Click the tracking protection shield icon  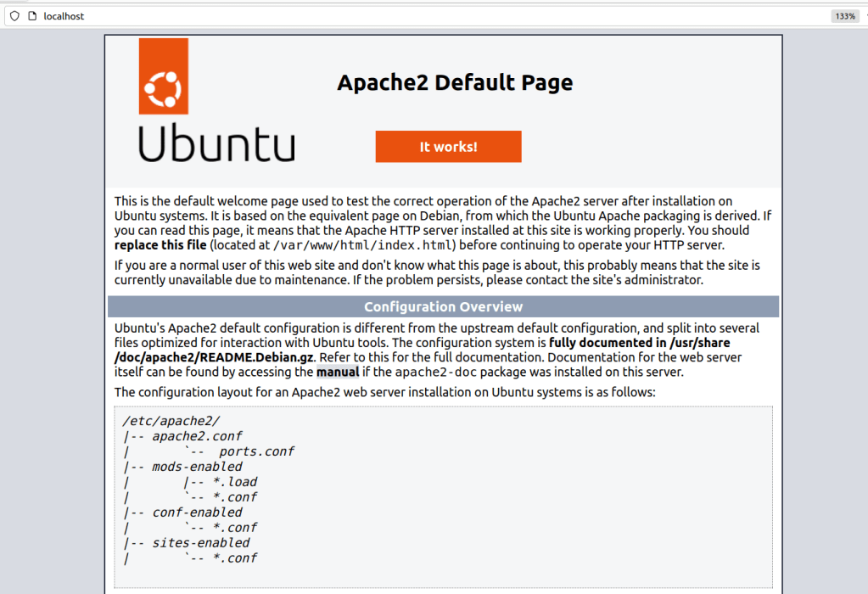pyautogui.click(x=14, y=15)
